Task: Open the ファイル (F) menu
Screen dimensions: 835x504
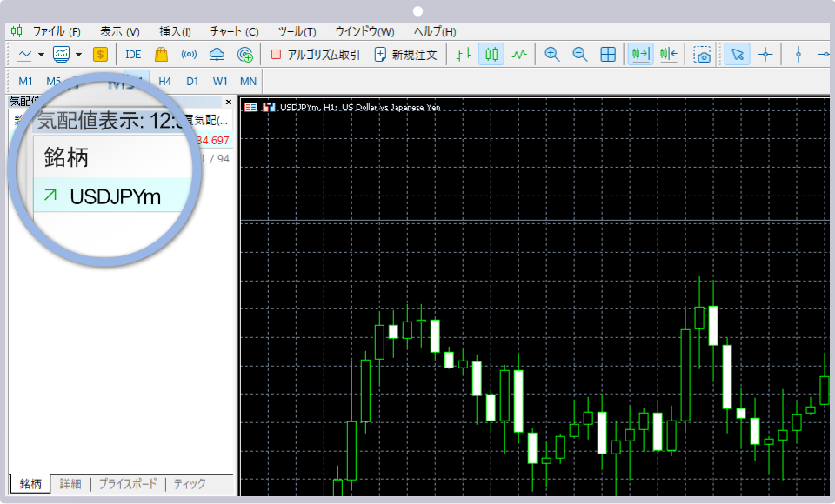Action: tap(57, 32)
